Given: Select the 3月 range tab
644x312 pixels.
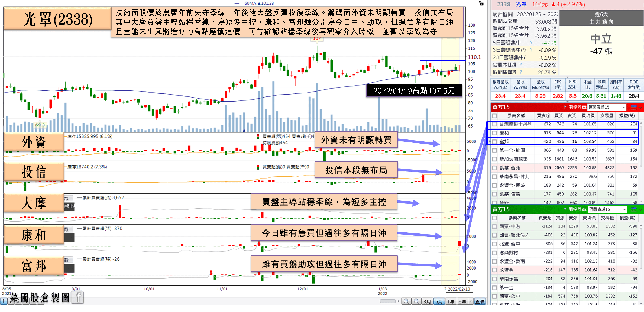Looking at the screenshot, I should click(x=427, y=301).
